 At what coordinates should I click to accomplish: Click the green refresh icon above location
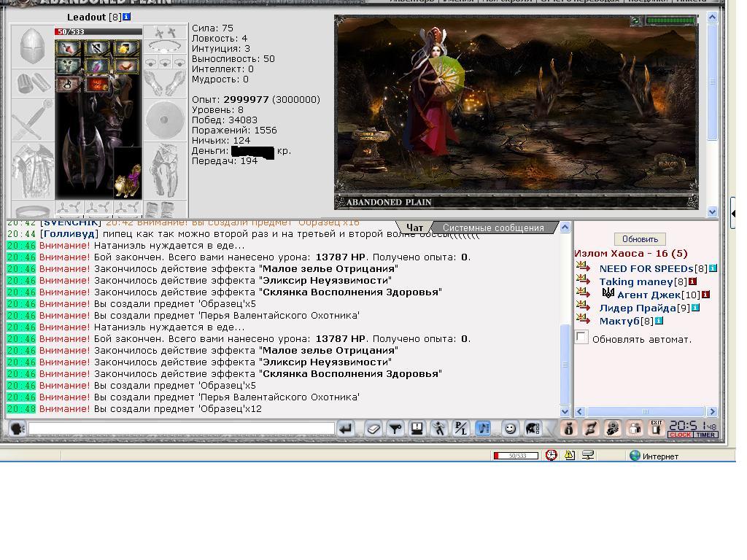pos(635,20)
